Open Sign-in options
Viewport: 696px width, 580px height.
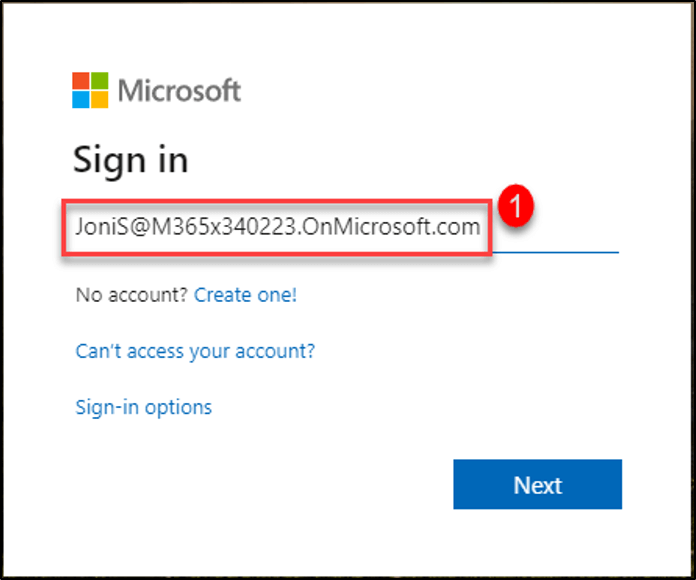143,407
